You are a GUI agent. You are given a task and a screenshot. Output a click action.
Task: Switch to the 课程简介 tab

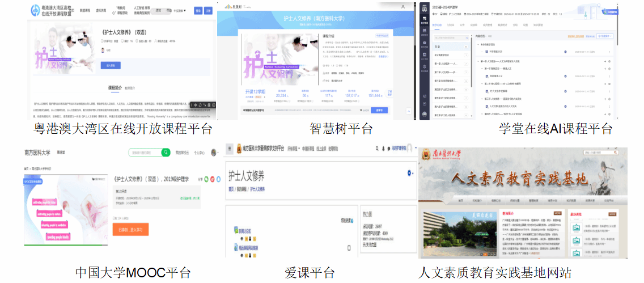point(115,88)
